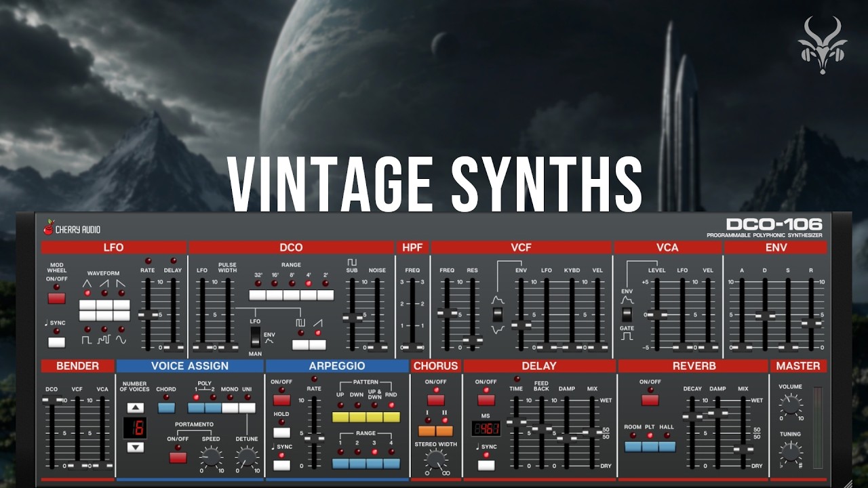
Task: Click the Delay Time slider handle
Action: [x=517, y=422]
